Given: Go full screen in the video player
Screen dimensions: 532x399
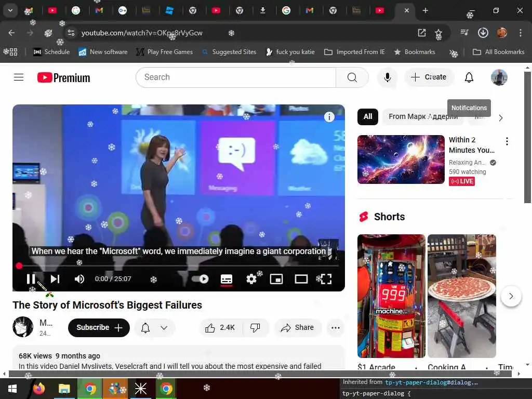Looking at the screenshot, I should point(326,279).
